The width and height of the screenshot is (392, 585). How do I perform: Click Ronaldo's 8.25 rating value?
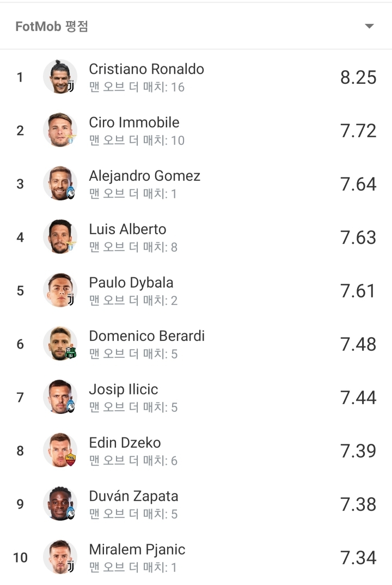point(358,77)
